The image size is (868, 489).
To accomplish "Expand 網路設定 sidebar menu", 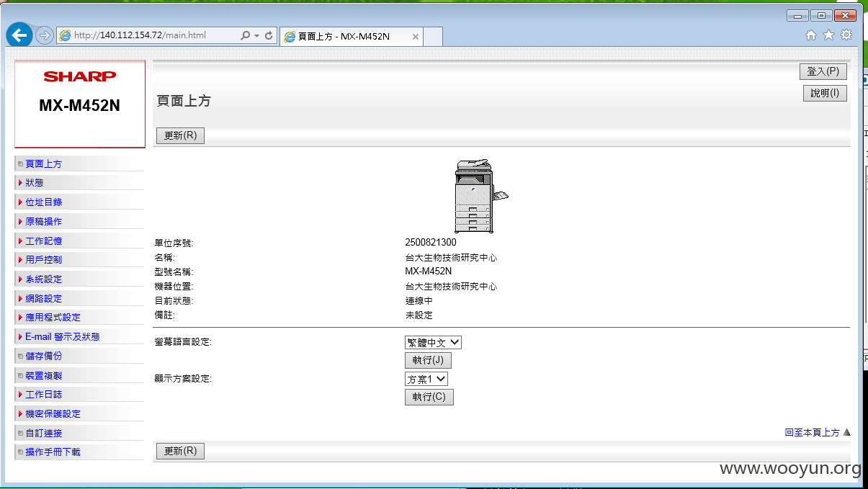I will (x=43, y=299).
